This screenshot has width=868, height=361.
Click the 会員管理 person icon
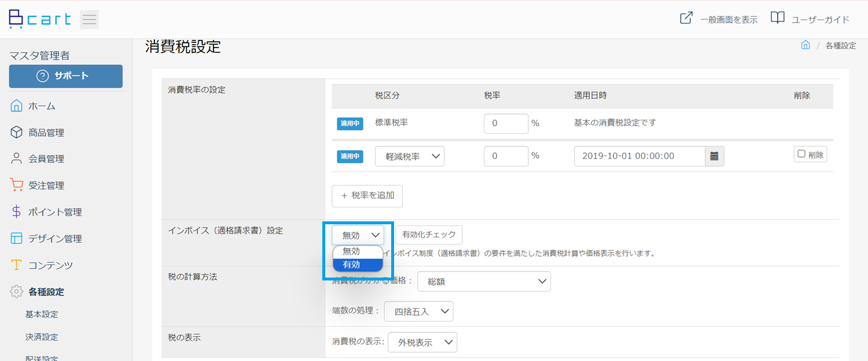(x=16, y=159)
